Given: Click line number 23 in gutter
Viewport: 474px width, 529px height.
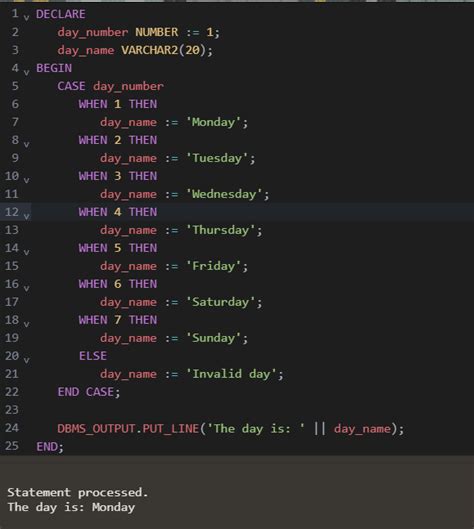Looking at the screenshot, I should [x=12, y=410].
